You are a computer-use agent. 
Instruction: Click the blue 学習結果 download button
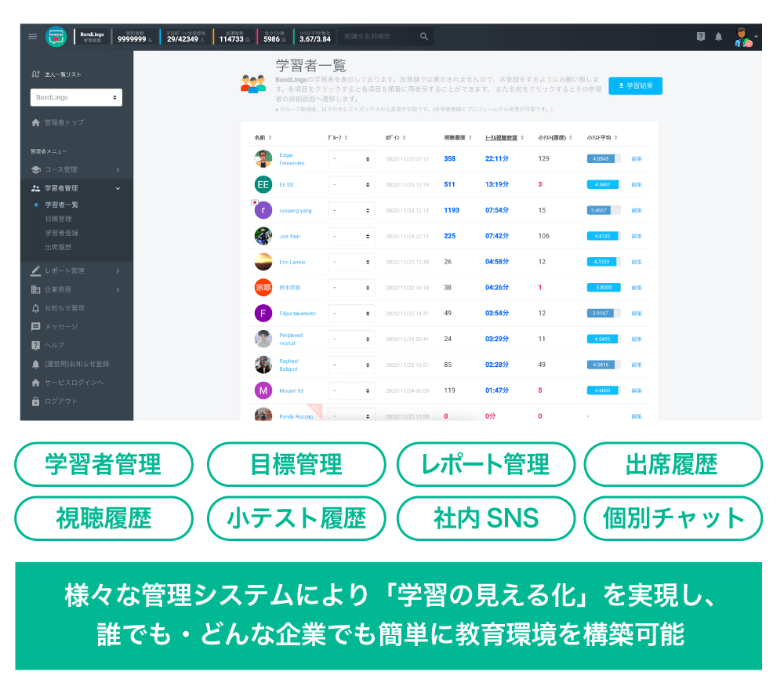tap(635, 86)
